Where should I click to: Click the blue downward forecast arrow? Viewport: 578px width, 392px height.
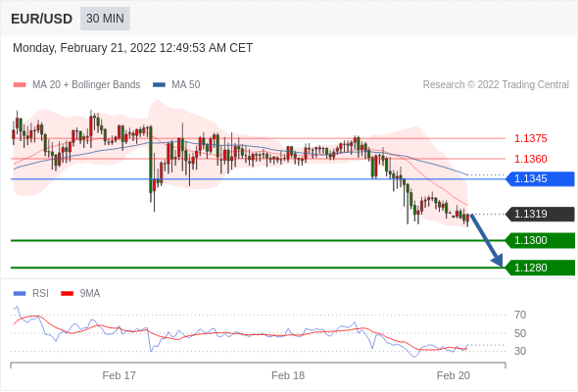(x=487, y=240)
